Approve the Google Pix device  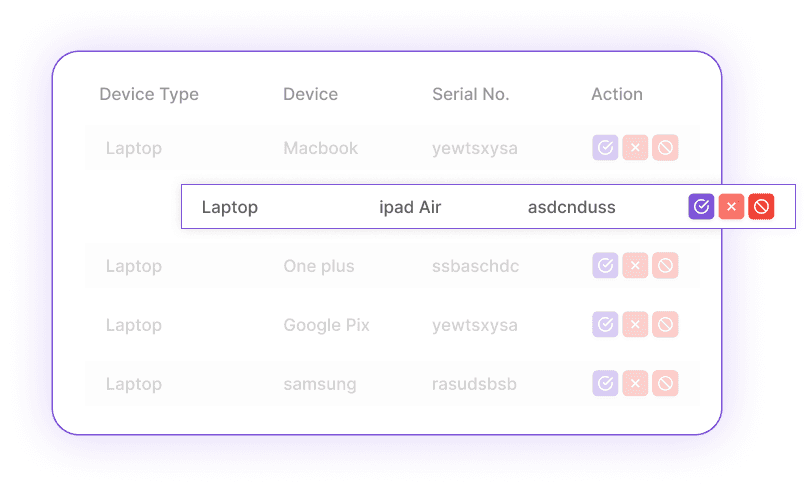[x=605, y=325]
